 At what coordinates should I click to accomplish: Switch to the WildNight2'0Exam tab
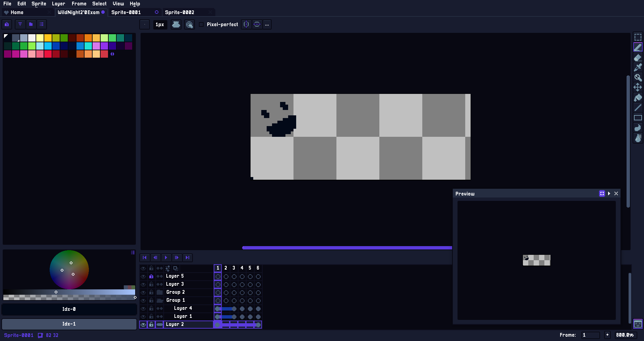(81, 12)
